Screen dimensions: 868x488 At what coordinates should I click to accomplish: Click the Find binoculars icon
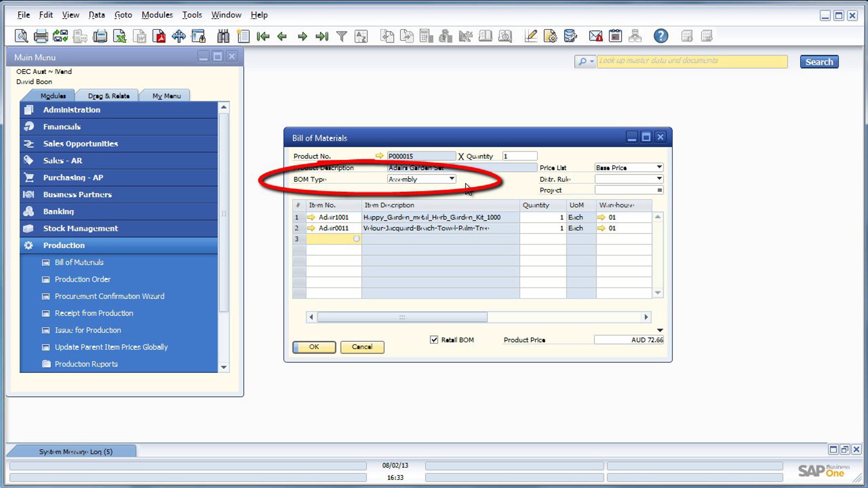point(223,36)
